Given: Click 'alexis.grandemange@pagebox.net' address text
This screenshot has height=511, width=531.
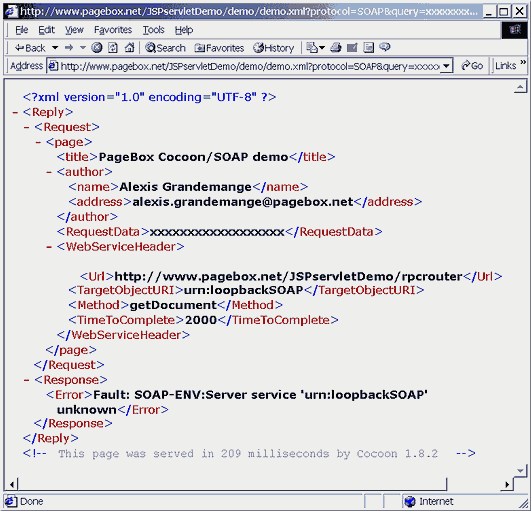Looking at the screenshot, I should [243, 202].
